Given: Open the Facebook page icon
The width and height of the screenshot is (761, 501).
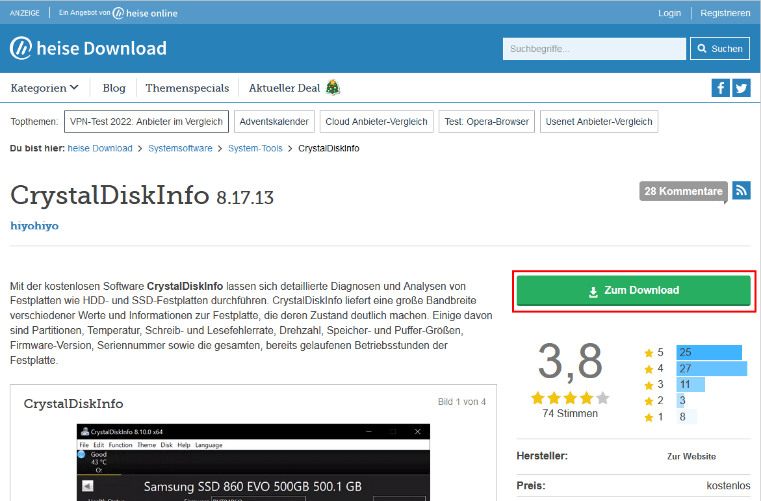Looking at the screenshot, I should point(720,88).
